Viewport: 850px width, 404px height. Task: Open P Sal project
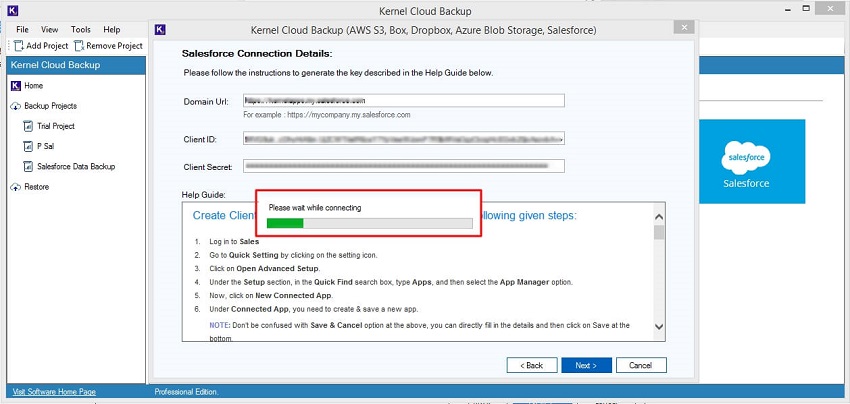click(x=46, y=146)
